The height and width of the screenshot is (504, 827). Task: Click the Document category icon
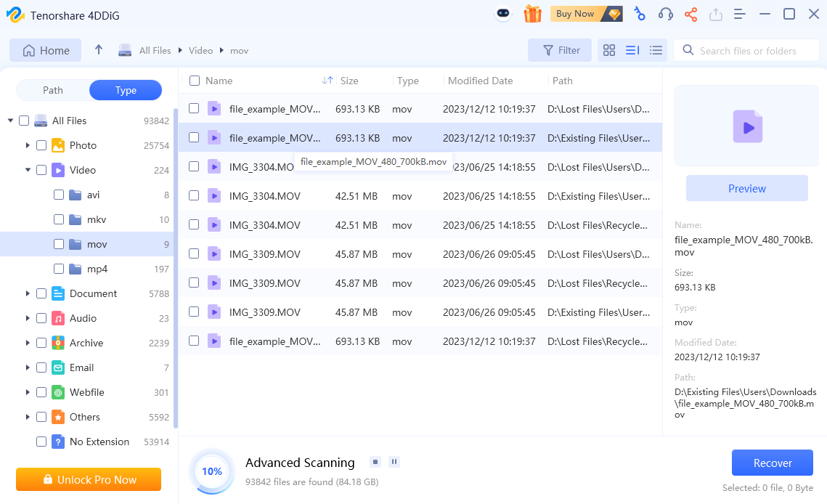point(58,294)
